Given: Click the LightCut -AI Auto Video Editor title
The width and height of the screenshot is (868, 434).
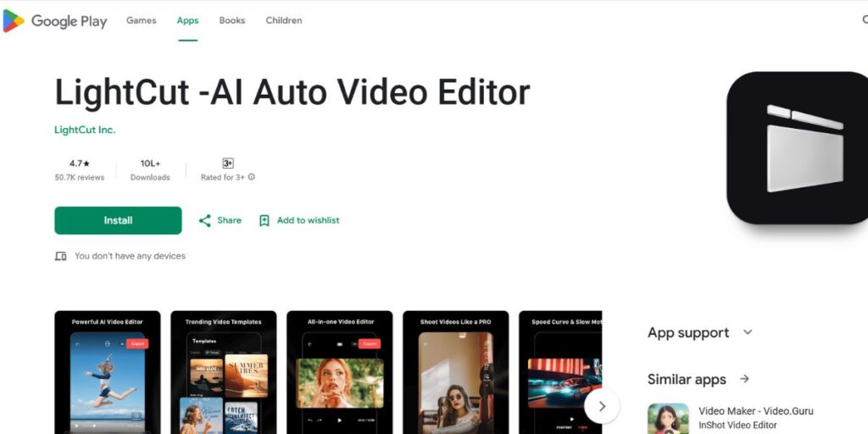Looking at the screenshot, I should 292,92.
